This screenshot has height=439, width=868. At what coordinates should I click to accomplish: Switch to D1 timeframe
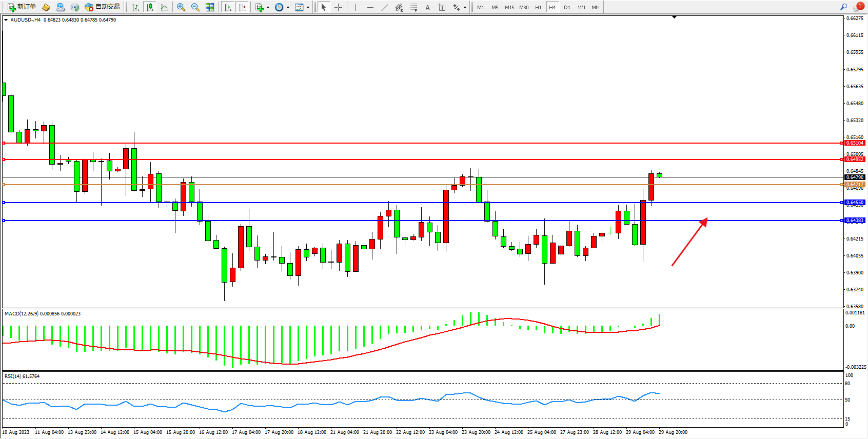567,7
